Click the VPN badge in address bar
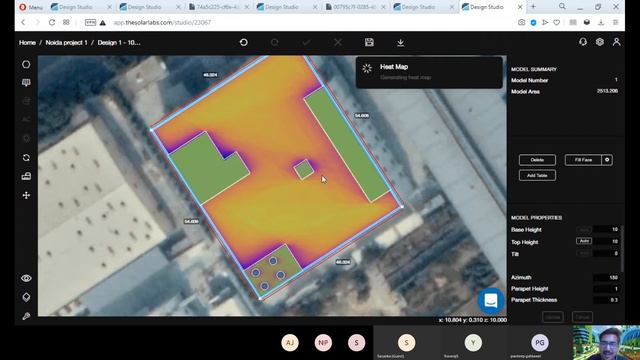The image size is (640, 360). click(x=90, y=22)
